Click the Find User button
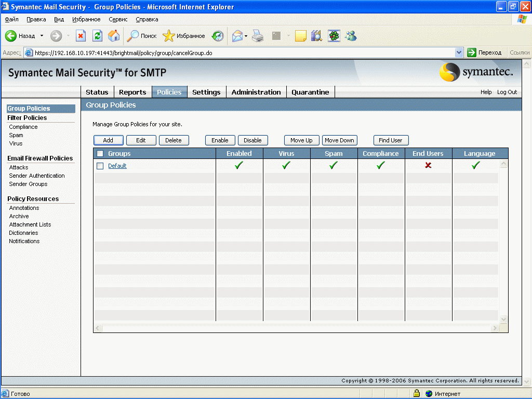The width and height of the screenshot is (532, 399). click(x=391, y=140)
